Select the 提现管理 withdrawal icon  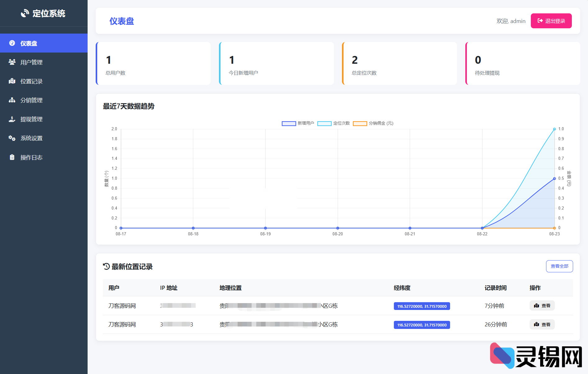tap(12, 119)
